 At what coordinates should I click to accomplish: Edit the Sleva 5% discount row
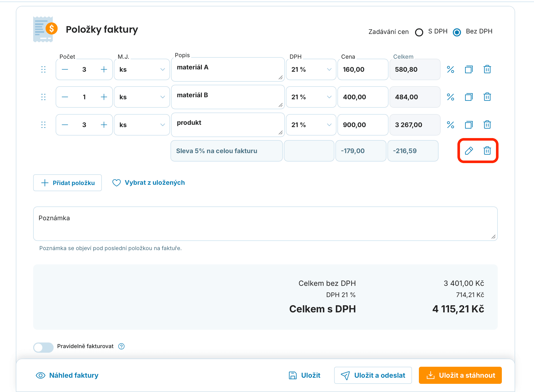pyautogui.click(x=469, y=151)
